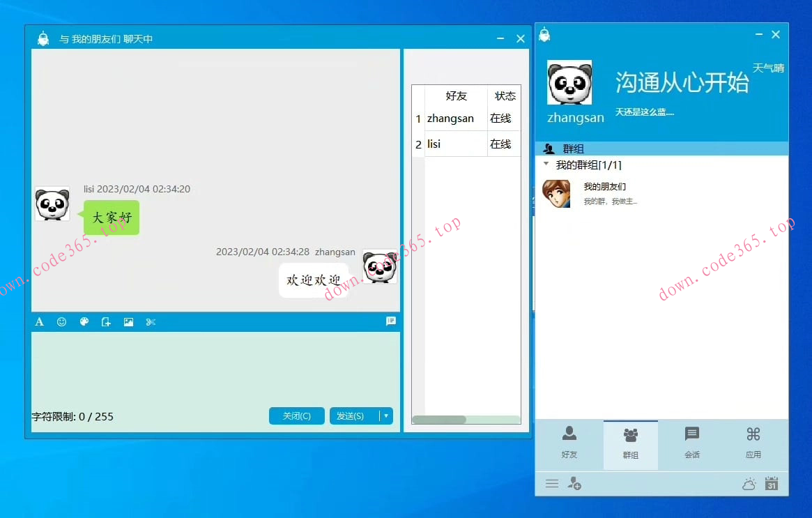Switch to the 会话 tab

point(691,444)
